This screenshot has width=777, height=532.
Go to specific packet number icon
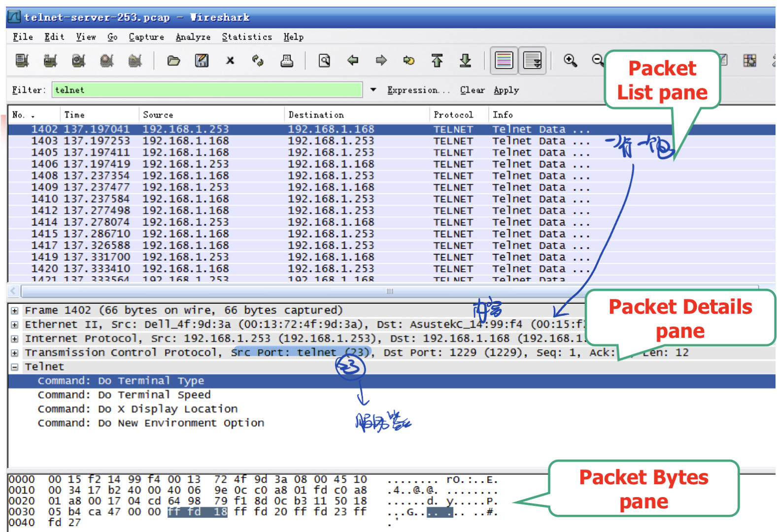[409, 61]
